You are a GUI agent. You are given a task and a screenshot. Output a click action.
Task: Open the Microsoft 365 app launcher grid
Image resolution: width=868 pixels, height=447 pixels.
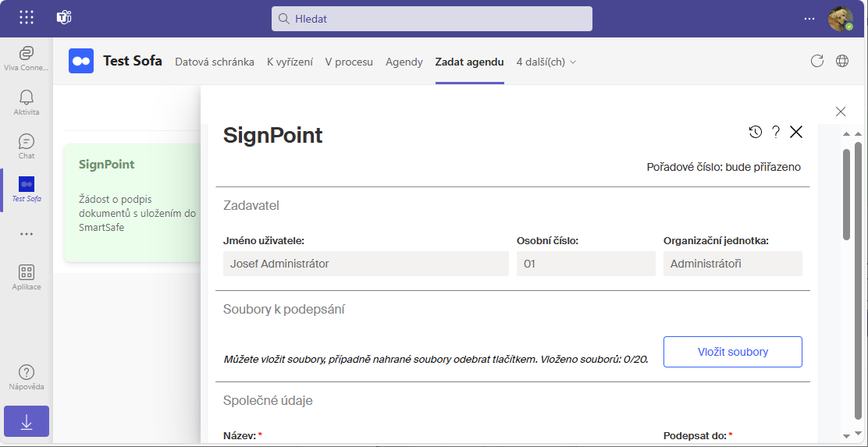click(x=27, y=18)
